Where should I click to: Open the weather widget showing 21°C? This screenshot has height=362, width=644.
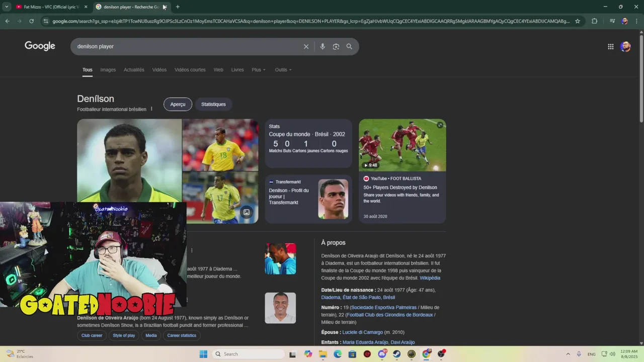[x=20, y=354]
